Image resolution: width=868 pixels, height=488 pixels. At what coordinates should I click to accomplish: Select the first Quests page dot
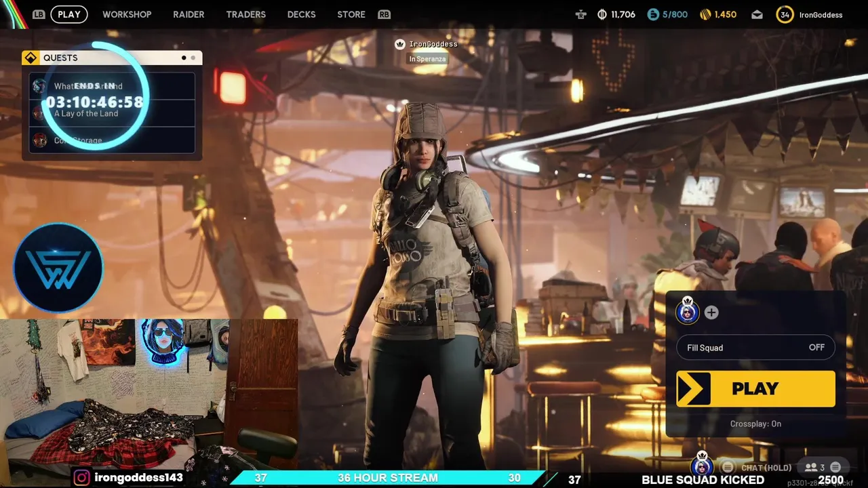click(x=184, y=58)
